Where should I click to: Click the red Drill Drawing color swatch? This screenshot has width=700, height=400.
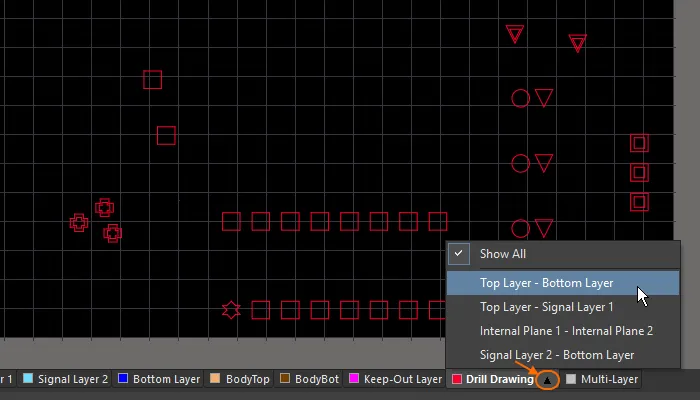457,379
